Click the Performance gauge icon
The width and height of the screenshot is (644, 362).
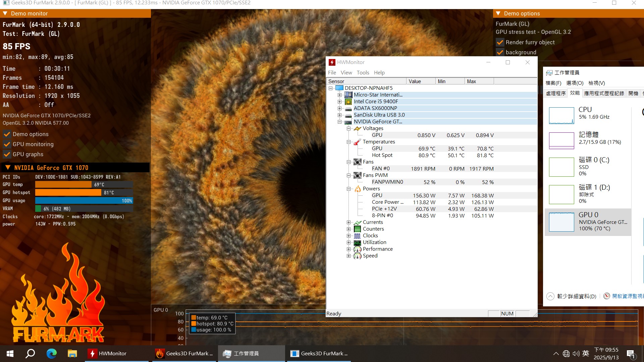pos(358,249)
